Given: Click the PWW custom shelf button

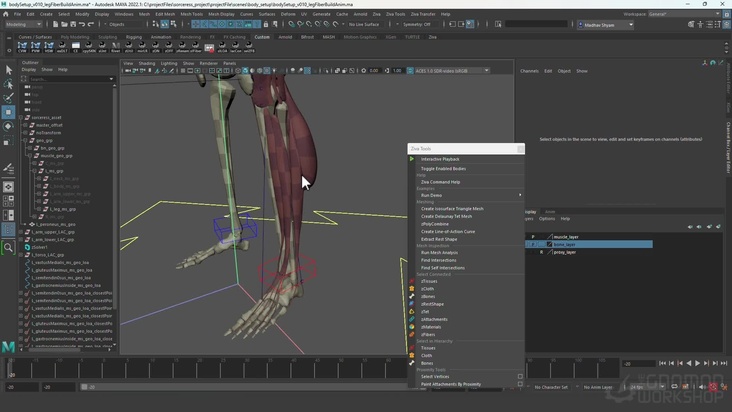Looking at the screenshot, I should (35, 47).
